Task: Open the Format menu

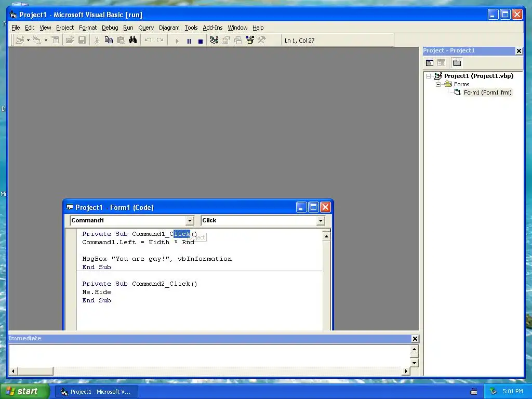Action: [x=87, y=28]
